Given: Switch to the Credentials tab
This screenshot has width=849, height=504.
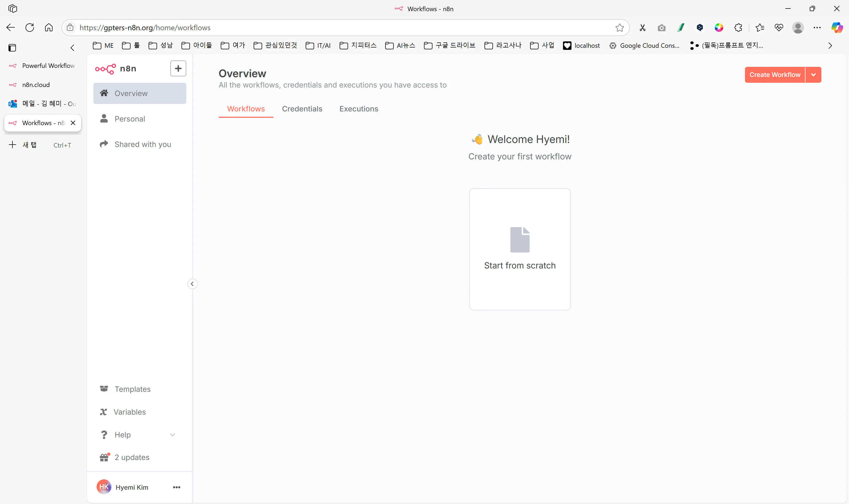Looking at the screenshot, I should click(302, 109).
